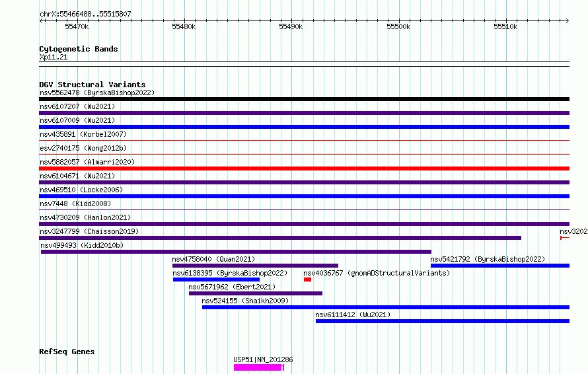Image resolution: width=588 pixels, height=374 pixels.
Task: Select the magenta USP51 gene bar
Action: [259, 367]
